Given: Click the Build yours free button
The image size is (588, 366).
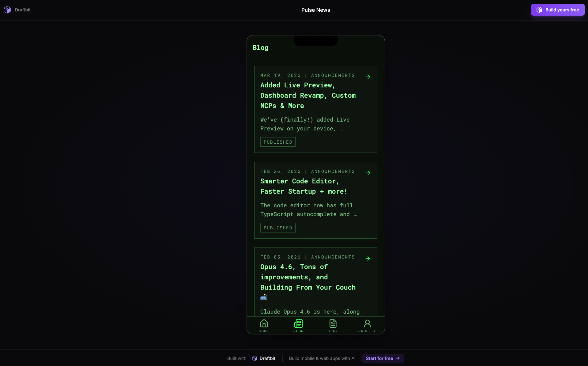Looking at the screenshot, I should pos(558,10).
